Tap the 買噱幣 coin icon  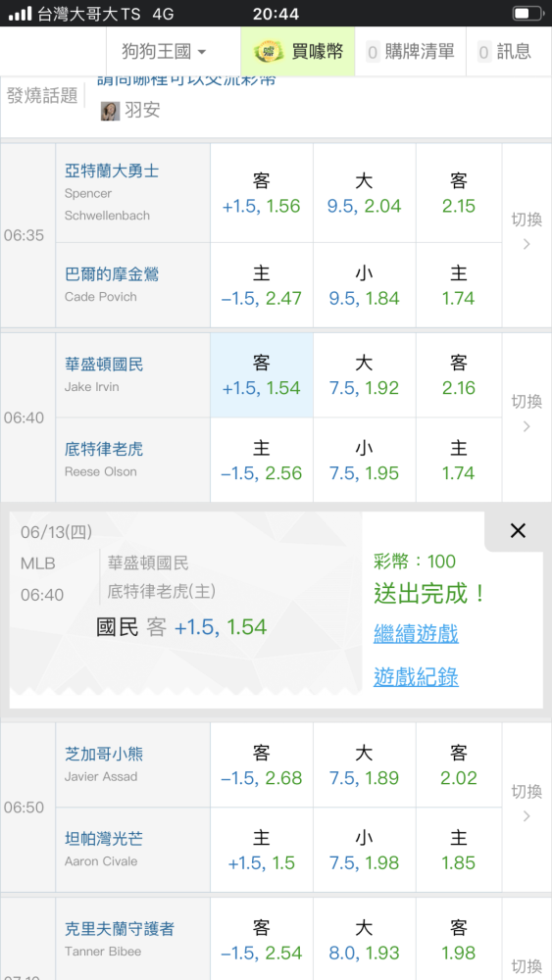tap(269, 52)
